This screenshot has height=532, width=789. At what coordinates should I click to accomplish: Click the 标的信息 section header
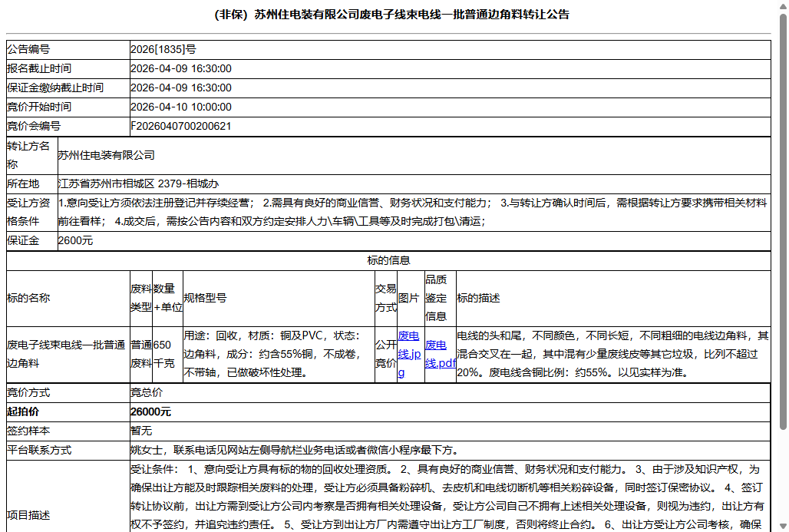(x=388, y=260)
